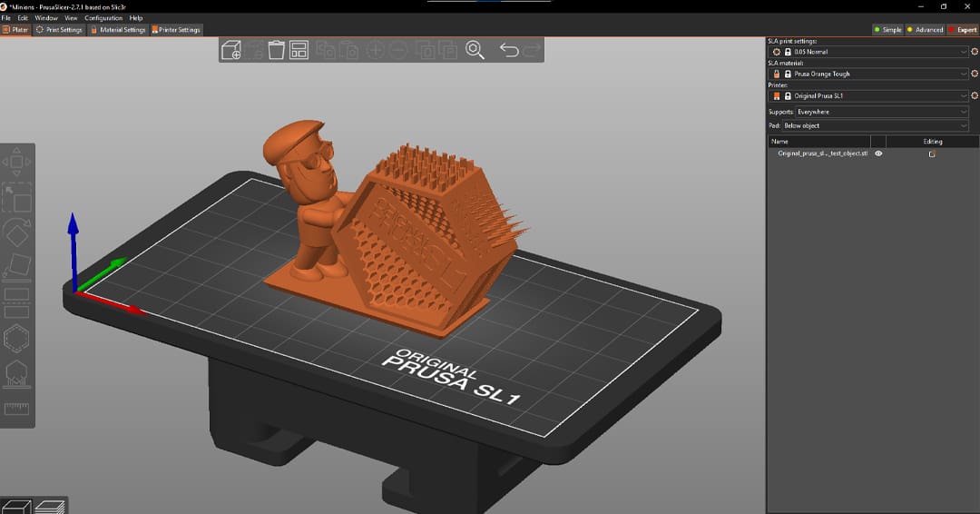
Task: Open the Supports dropdown set to Everywhere
Action: coord(882,112)
